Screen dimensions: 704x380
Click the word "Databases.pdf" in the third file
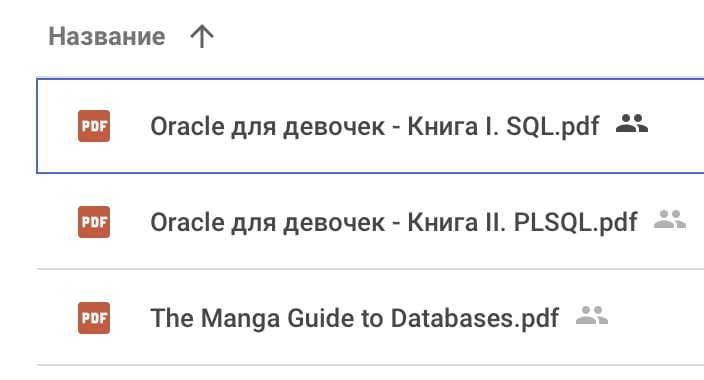[475, 318]
